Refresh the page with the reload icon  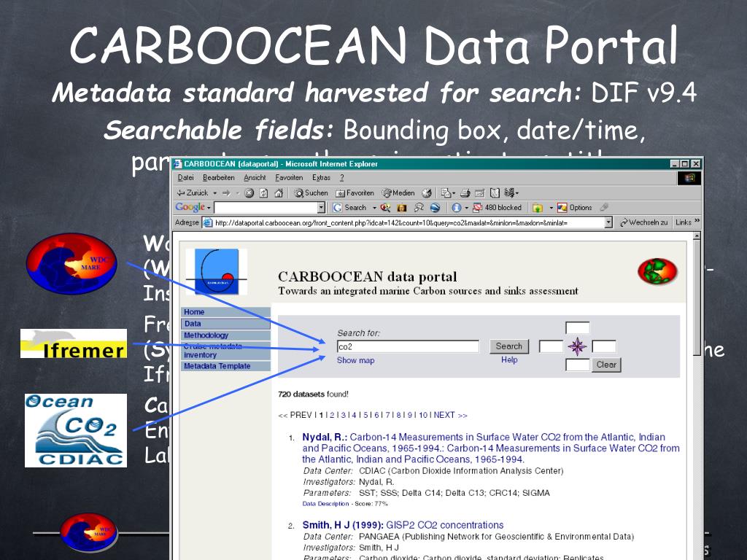pos(264,192)
